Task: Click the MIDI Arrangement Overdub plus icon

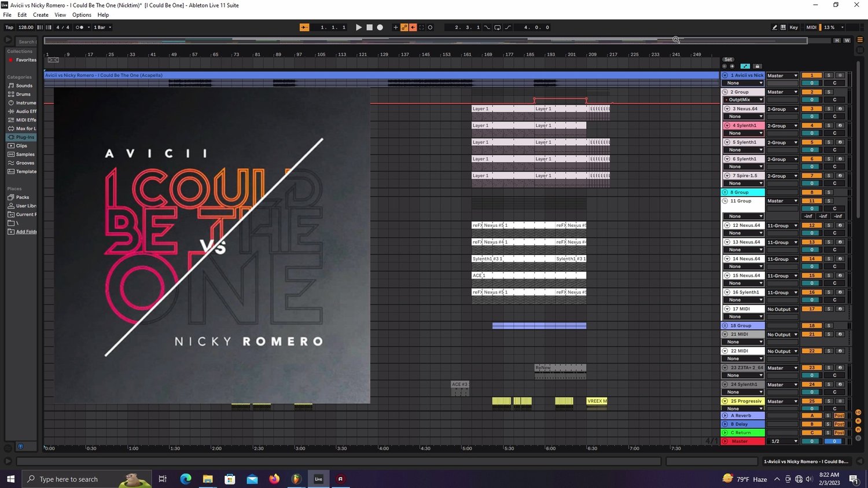Action: click(396, 27)
